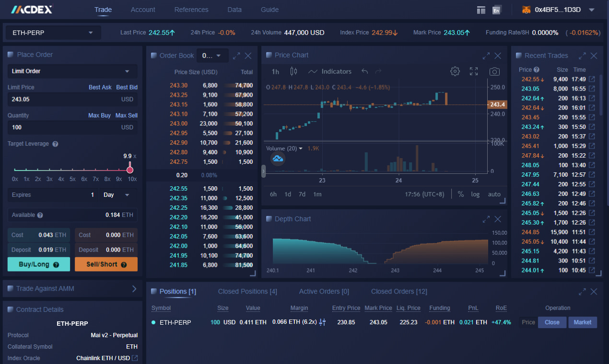Set limit price to Best Bid
The image size is (609, 364).
(x=127, y=87)
